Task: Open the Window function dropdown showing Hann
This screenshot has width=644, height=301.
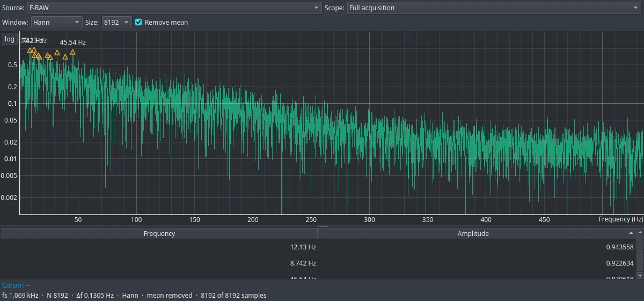Action: point(56,22)
